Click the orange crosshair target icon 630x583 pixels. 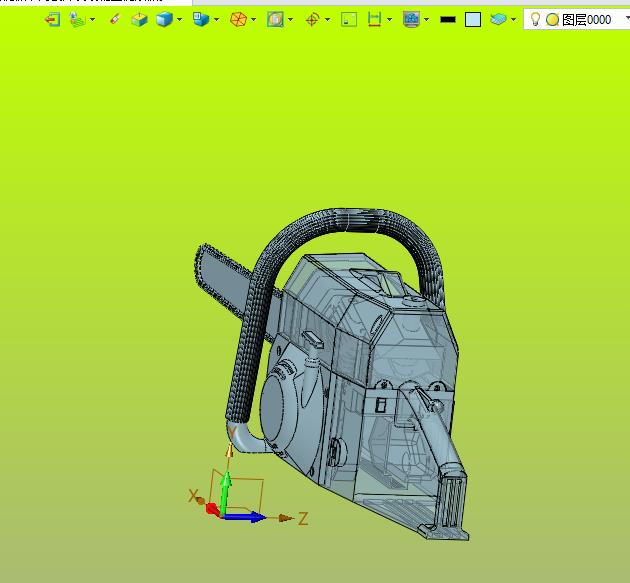(x=312, y=19)
